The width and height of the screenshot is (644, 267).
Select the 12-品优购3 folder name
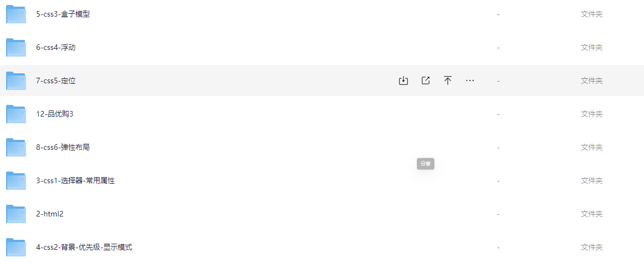tap(55, 114)
